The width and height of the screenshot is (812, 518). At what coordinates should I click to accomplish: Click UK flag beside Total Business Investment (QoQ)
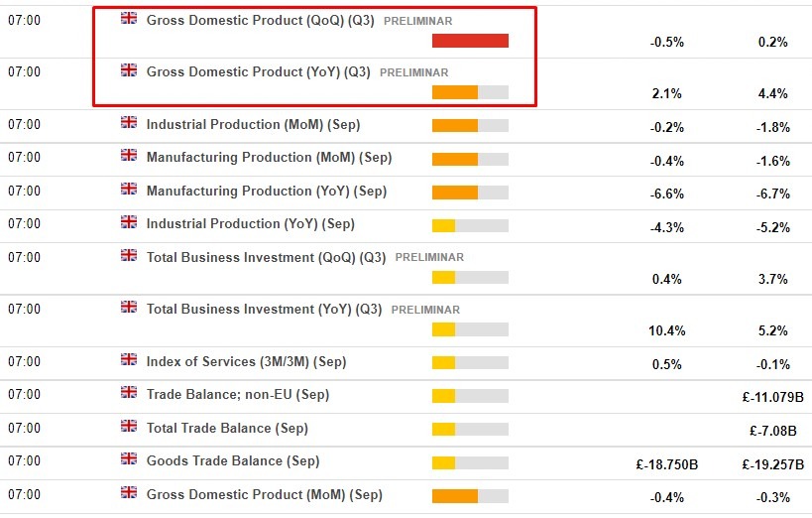[129, 255]
